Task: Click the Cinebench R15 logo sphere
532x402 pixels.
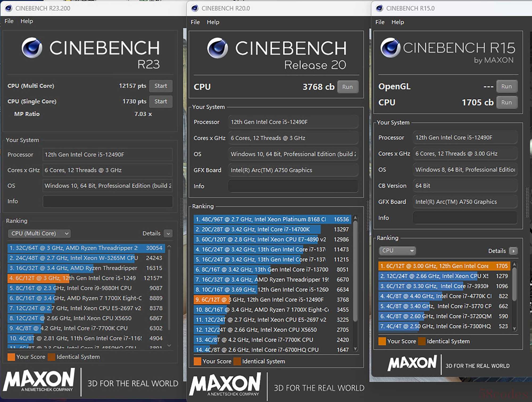Action: point(390,48)
